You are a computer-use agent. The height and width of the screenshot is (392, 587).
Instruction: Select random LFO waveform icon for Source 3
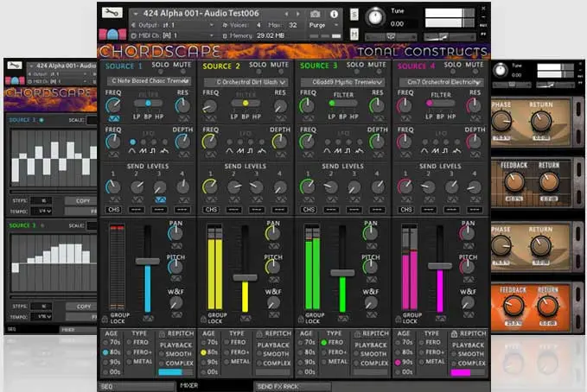coord(360,151)
